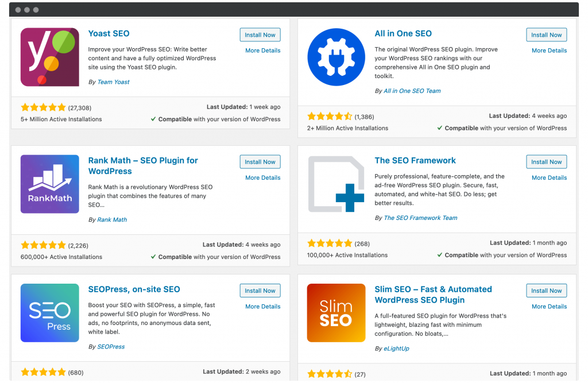Screen dimensions: 588x383
Task: Click the star rating for Rank Math
Action: (x=44, y=245)
